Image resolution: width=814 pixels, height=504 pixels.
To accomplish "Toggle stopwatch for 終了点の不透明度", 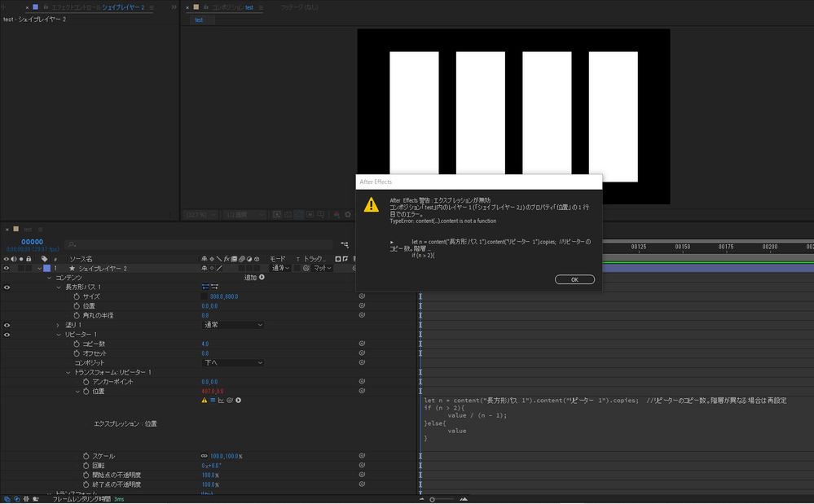I will pyautogui.click(x=86, y=484).
